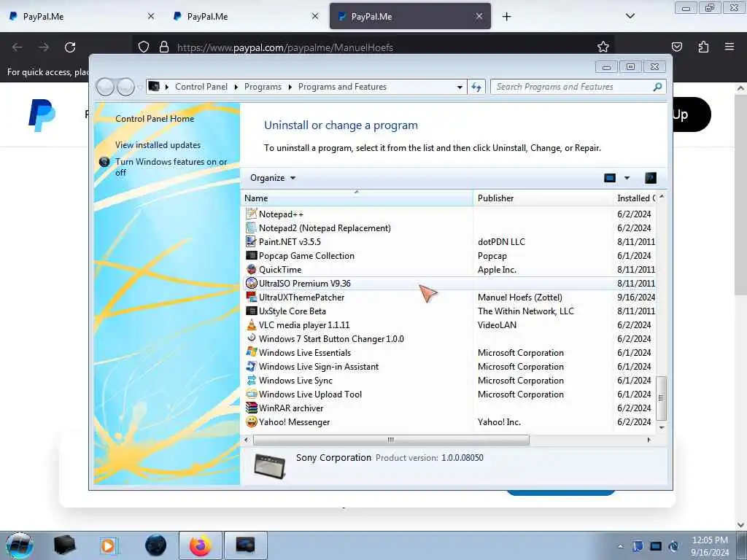
Task: Click the Search Programs and Features field
Action: 572,87
